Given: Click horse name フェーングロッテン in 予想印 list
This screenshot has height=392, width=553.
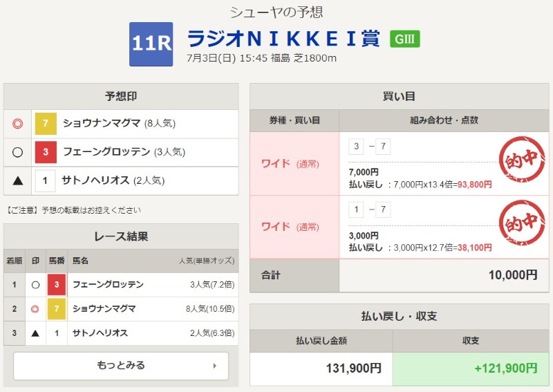Looking at the screenshot, I should point(107,151).
